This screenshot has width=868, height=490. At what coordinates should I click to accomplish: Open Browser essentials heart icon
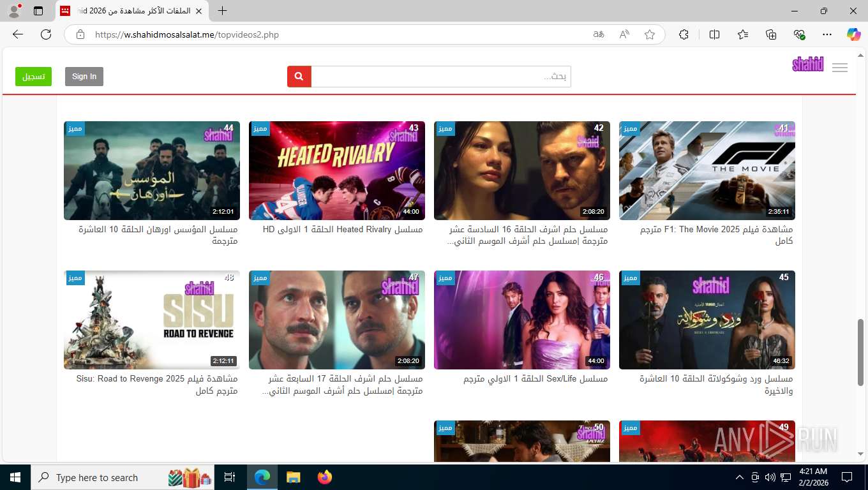[x=800, y=34]
